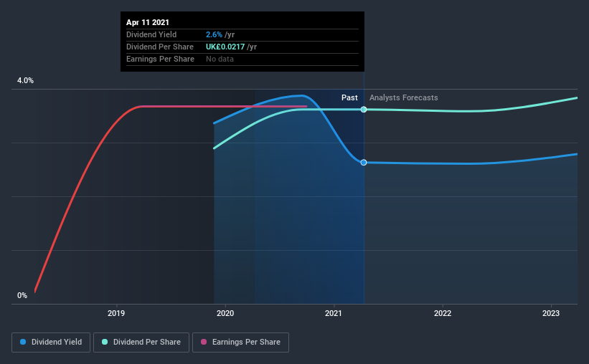589x364 pixels.
Task: Select the teal data point on Dividend Per Share line
Action: pos(364,110)
